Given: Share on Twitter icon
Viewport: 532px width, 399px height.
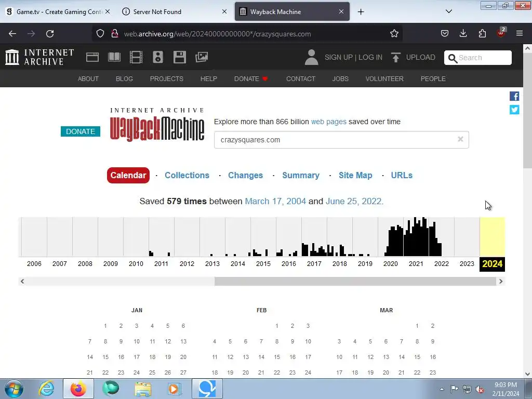Looking at the screenshot, I should (514, 110).
